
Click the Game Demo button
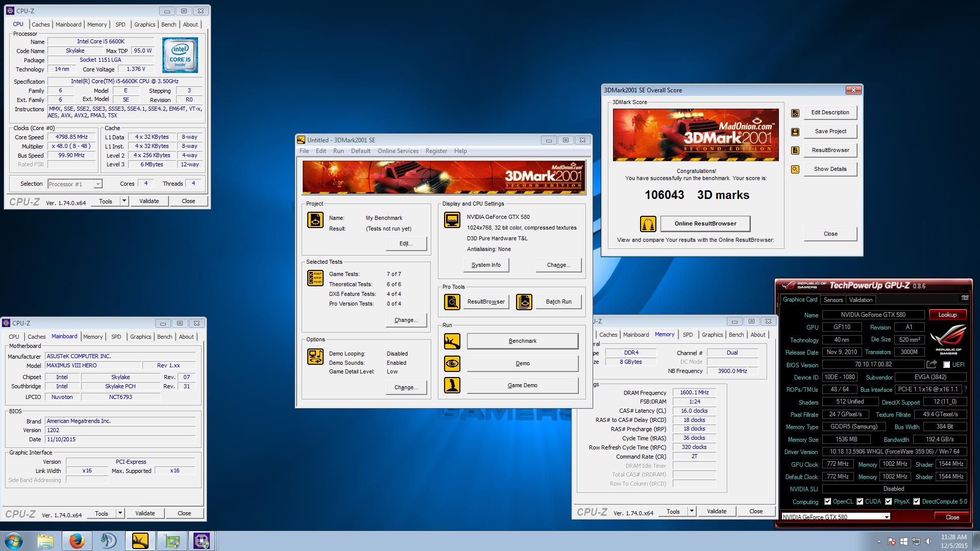523,386
